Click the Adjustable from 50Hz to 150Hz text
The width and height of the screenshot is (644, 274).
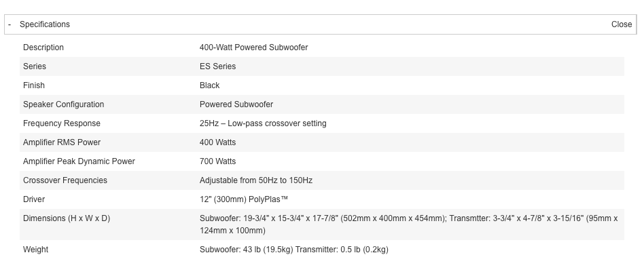click(x=256, y=180)
